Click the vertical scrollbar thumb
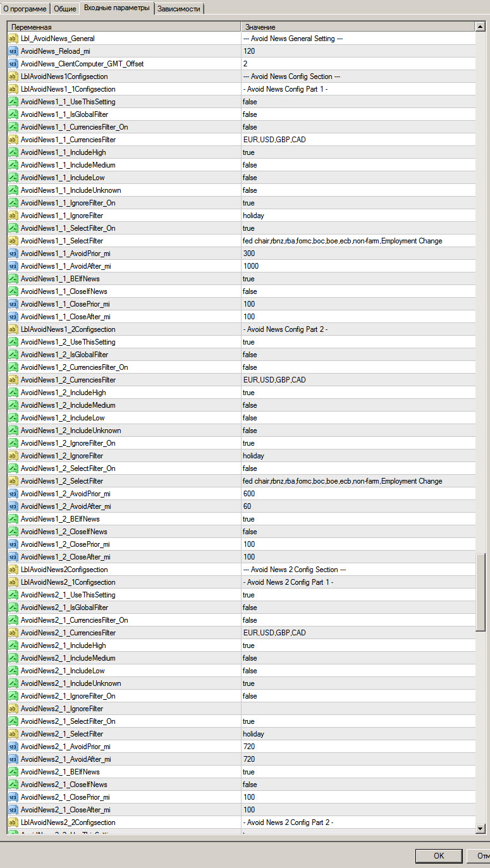This screenshot has height=868, width=490. pos(481,591)
